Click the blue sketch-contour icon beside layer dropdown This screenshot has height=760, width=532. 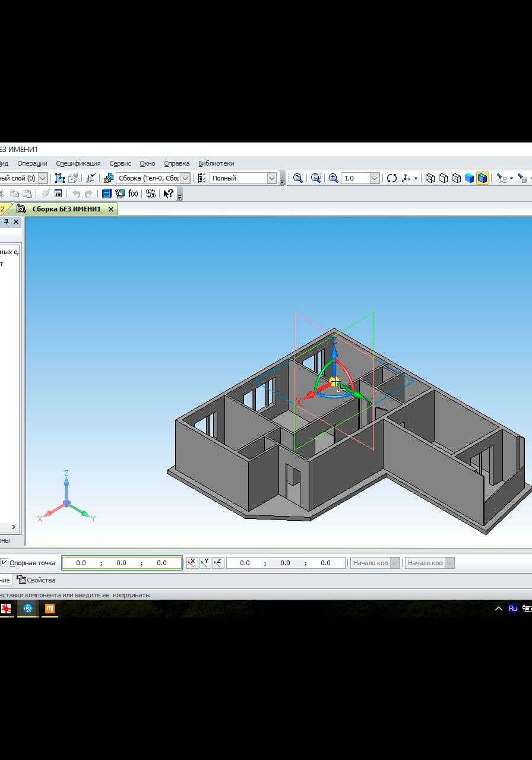[x=59, y=178]
